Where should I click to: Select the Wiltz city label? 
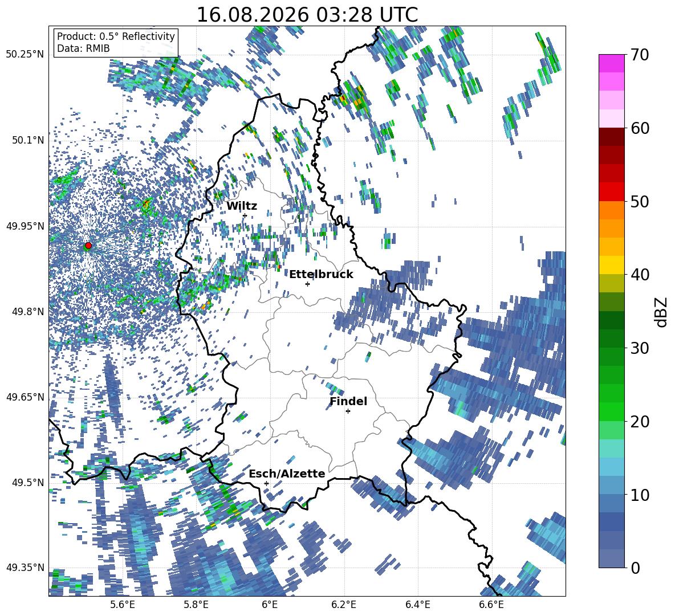(x=242, y=206)
